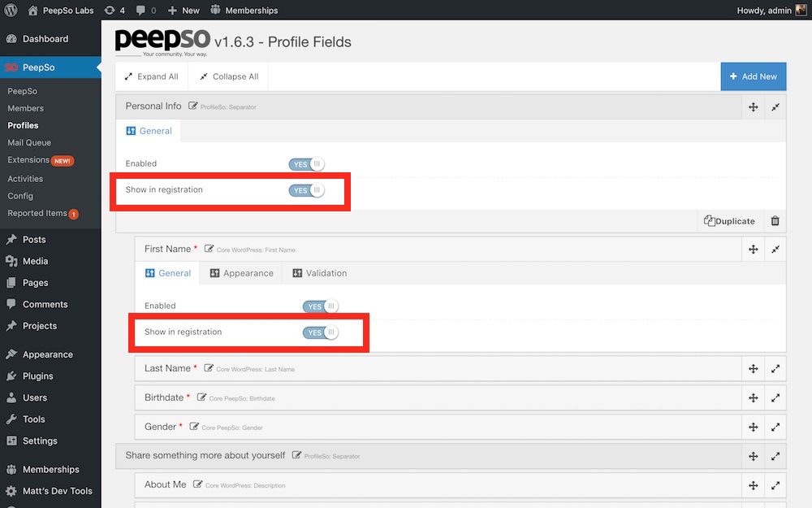
Task: Open Posts in the sidebar
Action: point(50,240)
